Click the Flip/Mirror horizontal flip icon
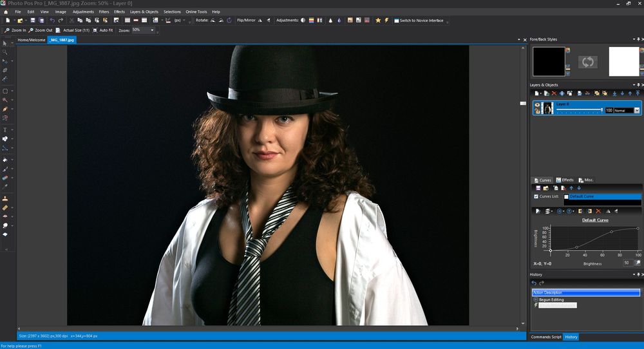The height and width of the screenshot is (349, 644). tap(260, 20)
